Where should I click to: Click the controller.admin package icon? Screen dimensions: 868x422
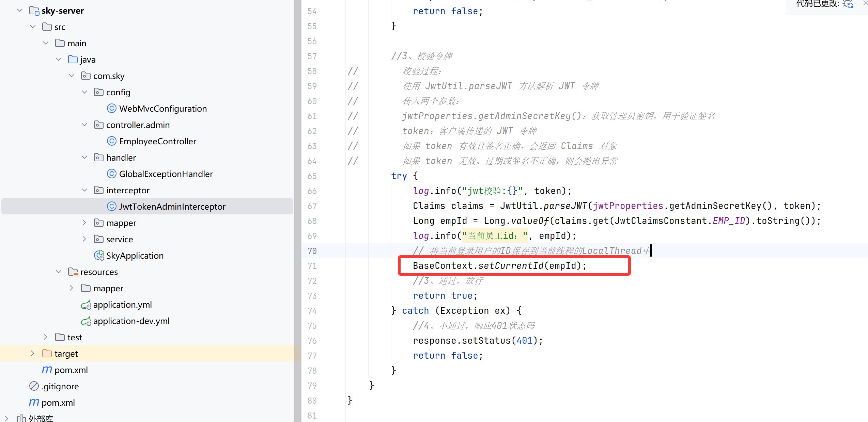coord(99,125)
